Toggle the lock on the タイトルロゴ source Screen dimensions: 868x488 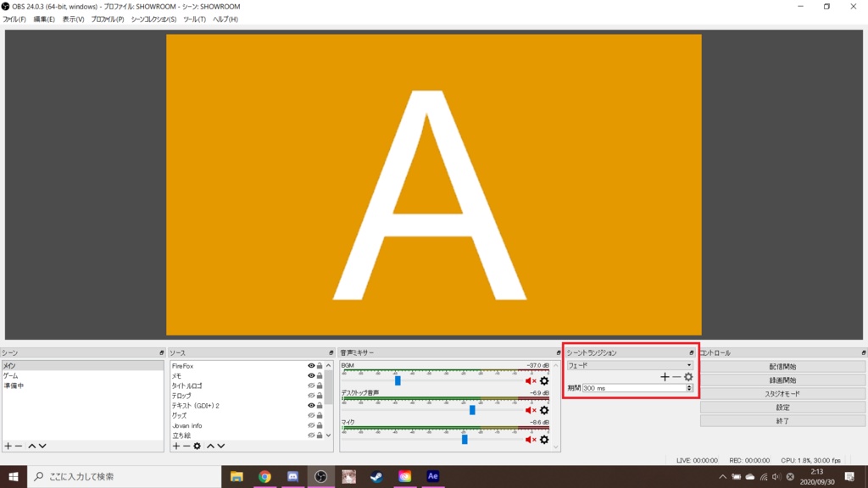pos(320,385)
